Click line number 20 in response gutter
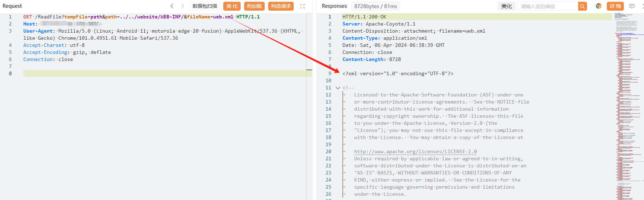This screenshot has height=200, width=644. click(x=328, y=151)
